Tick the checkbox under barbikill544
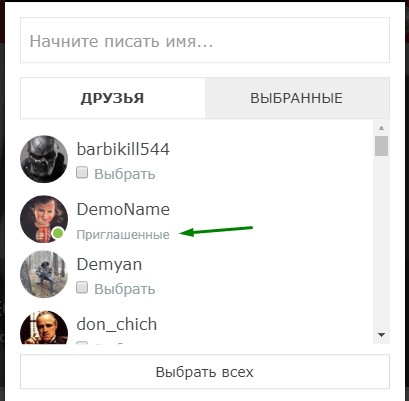The height and width of the screenshot is (401, 409). point(82,173)
